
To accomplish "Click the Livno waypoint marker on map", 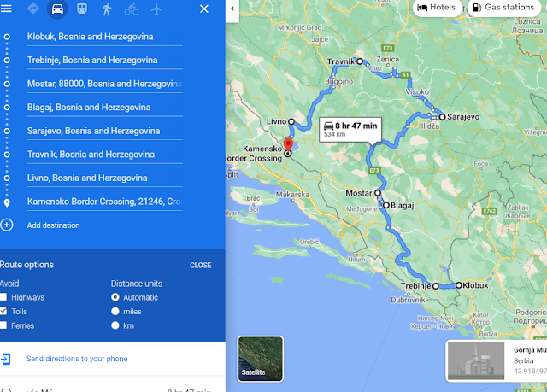I will 291,121.
